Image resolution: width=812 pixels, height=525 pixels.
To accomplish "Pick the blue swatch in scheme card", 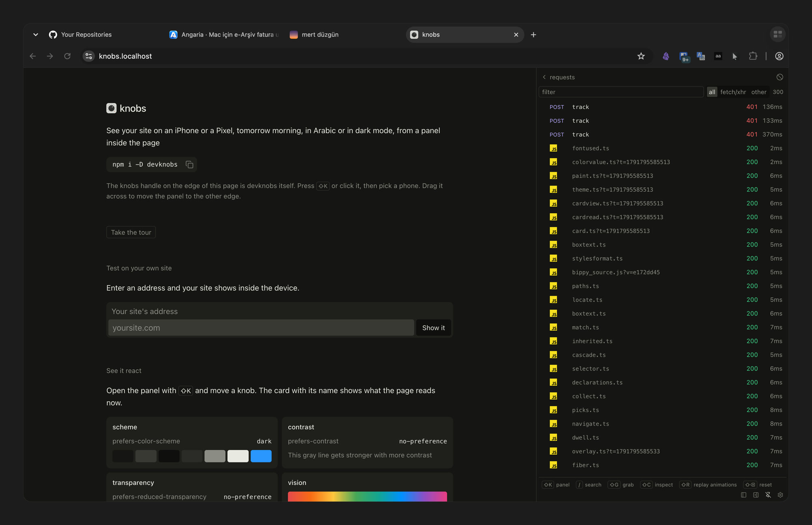I will tap(261, 456).
